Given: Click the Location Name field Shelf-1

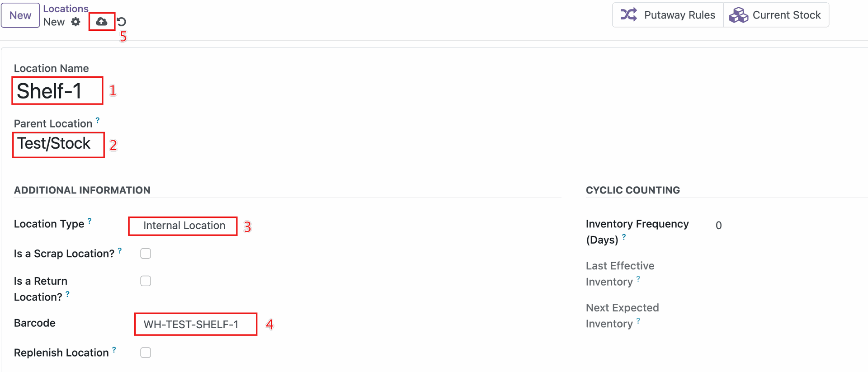Looking at the screenshot, I should pyautogui.click(x=50, y=91).
